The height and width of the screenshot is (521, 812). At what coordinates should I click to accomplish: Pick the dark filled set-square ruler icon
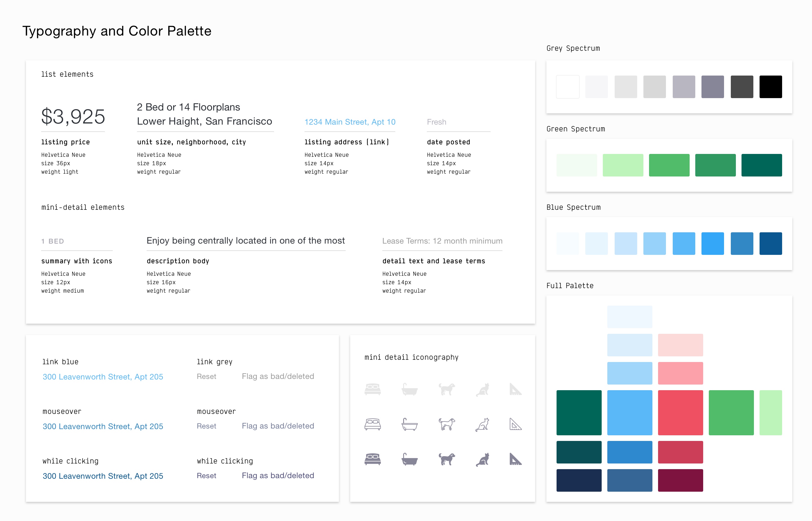click(x=516, y=459)
